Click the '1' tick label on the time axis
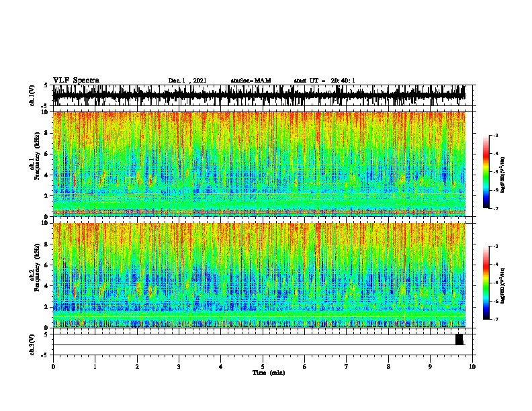Image resolution: width=532 pixels, height=411 pixels. [95, 367]
